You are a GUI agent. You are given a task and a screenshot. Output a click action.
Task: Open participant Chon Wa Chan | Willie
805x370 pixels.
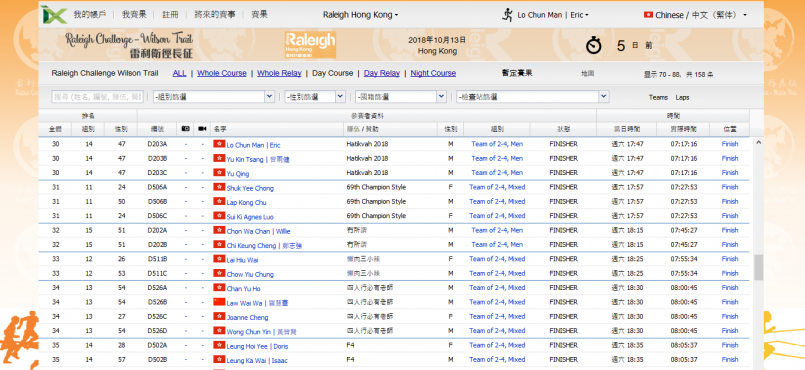tap(258, 231)
